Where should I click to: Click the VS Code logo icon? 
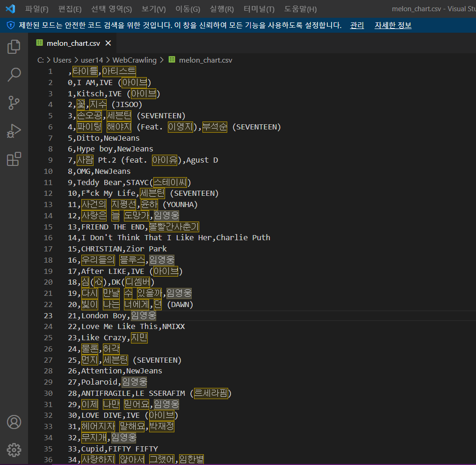[10, 9]
